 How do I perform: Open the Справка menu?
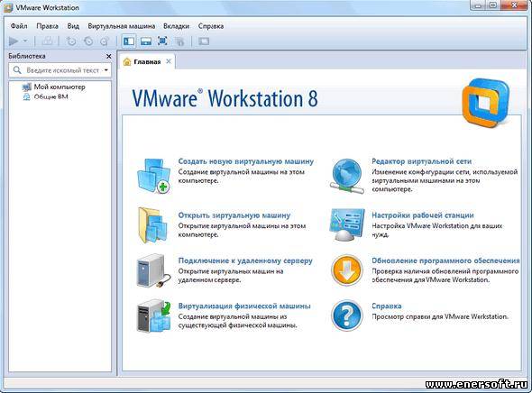[x=211, y=26]
